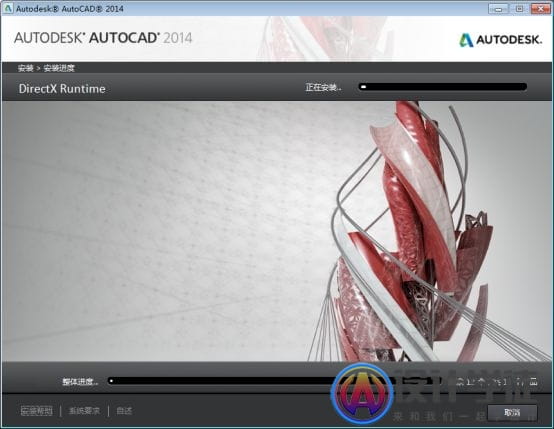Maximize the AutoCAD 2014 installer window
Image resolution: width=554 pixels, height=429 pixels.
tap(519, 9)
